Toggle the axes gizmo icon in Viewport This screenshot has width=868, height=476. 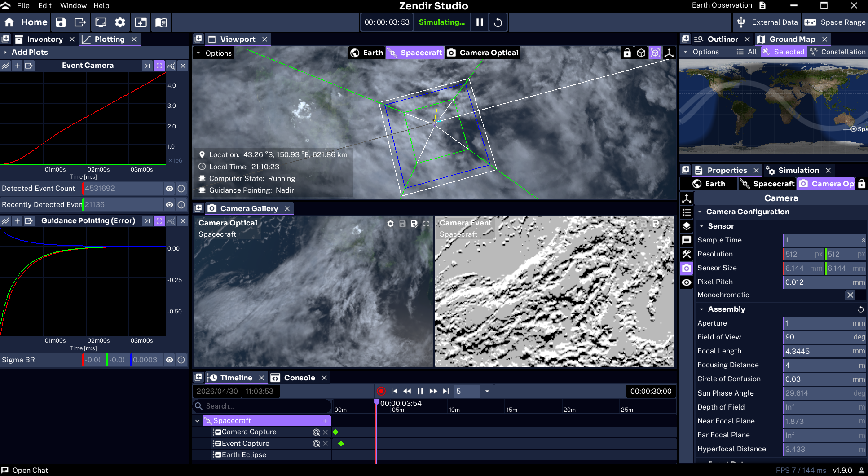[x=669, y=53]
